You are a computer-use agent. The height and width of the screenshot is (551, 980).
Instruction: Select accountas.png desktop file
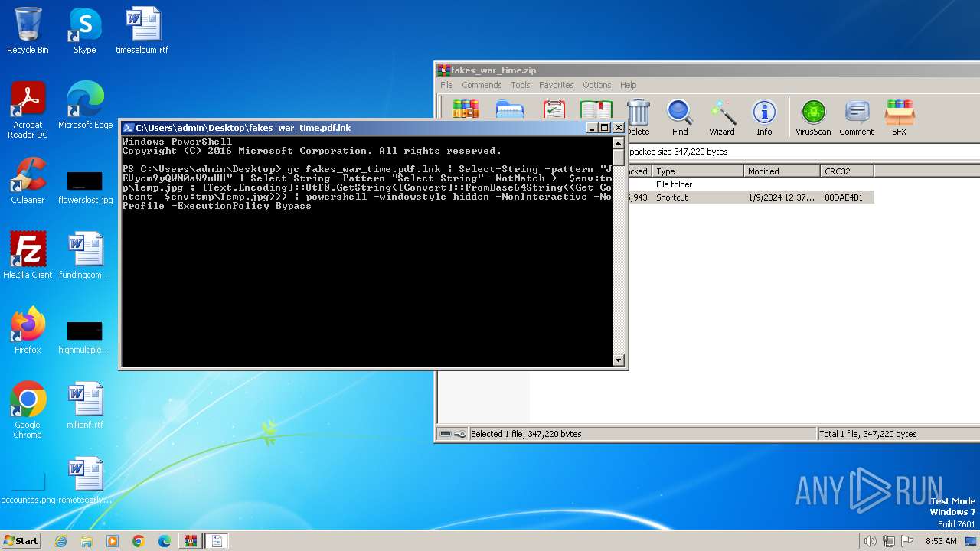28,487
